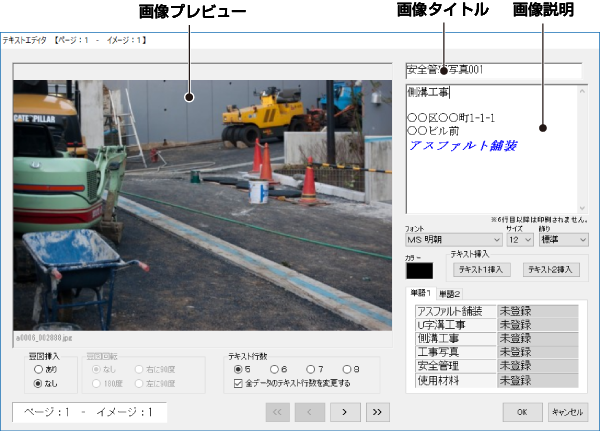Switch to the 単語2 tab
The height and width of the screenshot is (431, 600).
[450, 294]
